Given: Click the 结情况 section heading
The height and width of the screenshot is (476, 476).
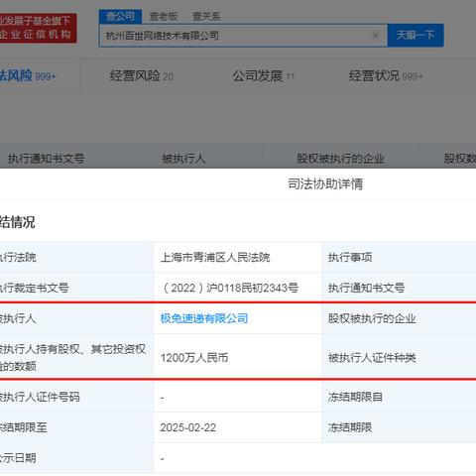Looking at the screenshot, I should pyautogui.click(x=18, y=222).
